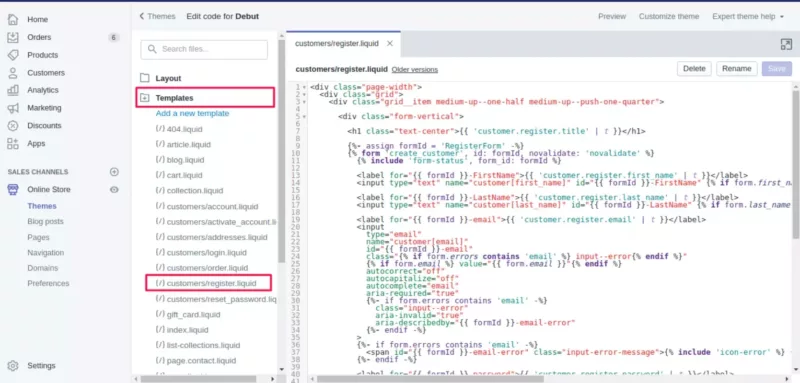
Task: Click the code editor horizontal scrollbar
Action: point(430,379)
